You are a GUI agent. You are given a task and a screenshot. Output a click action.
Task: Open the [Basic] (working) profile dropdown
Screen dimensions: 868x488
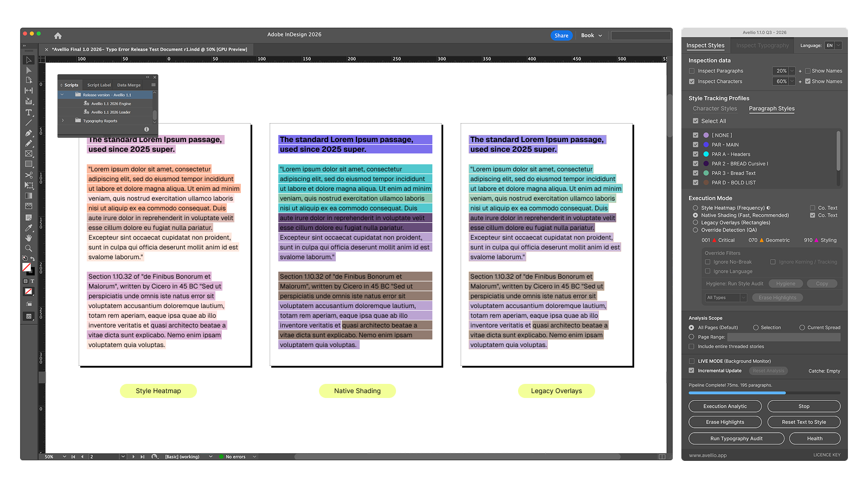click(x=210, y=457)
